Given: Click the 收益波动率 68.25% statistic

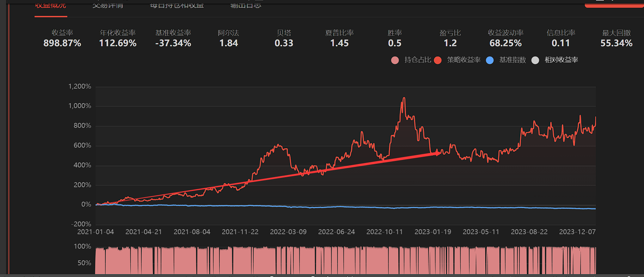Looking at the screenshot, I should pos(505,43).
